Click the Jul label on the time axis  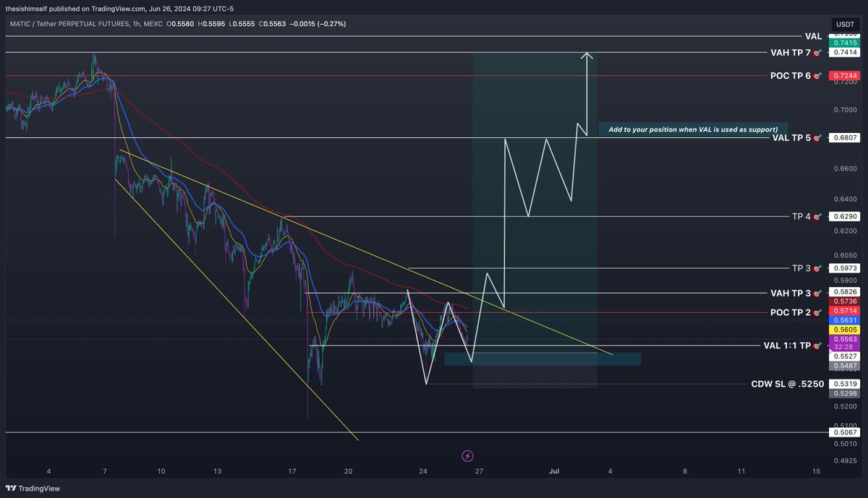(x=555, y=471)
